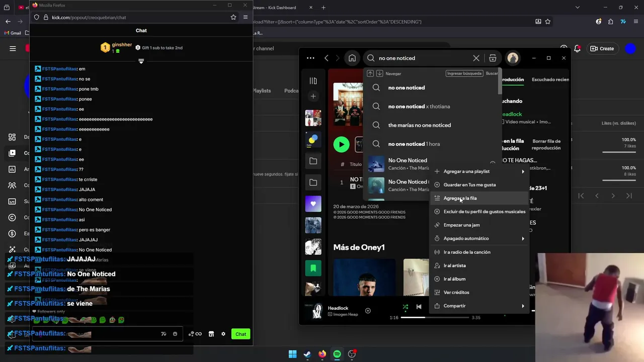Go back in Spotify navigation
644x362 pixels.
point(327,58)
